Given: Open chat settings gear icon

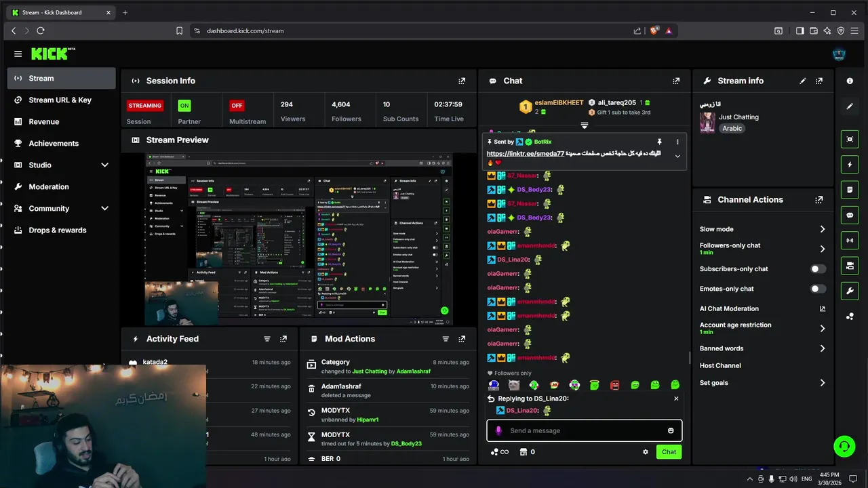Looking at the screenshot, I should [646, 452].
